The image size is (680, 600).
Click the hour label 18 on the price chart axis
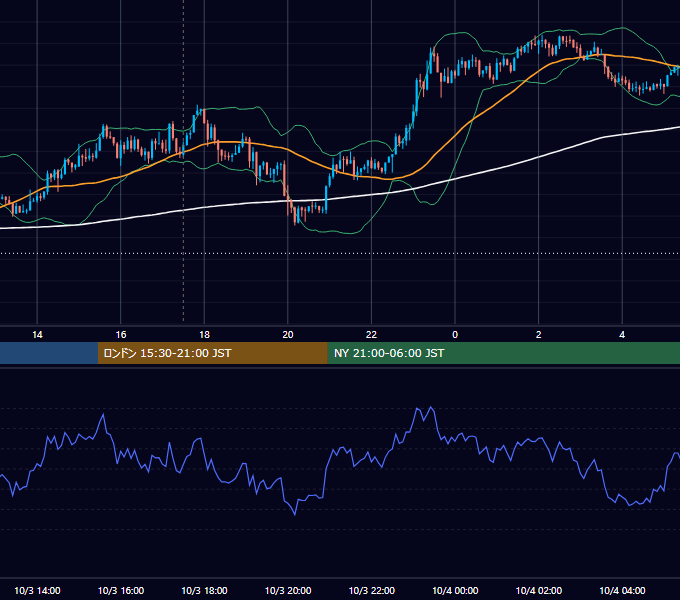pos(204,335)
